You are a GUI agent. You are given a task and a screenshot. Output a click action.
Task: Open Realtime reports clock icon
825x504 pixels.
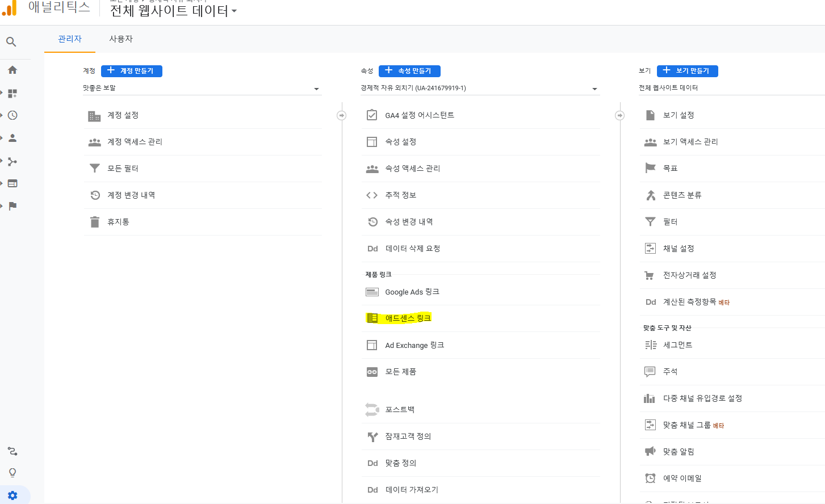(12, 115)
